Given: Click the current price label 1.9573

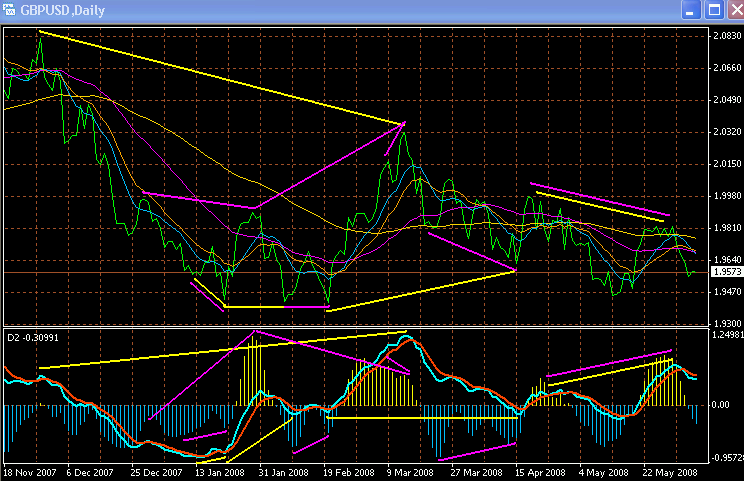Looking at the screenshot, I should 727,272.
